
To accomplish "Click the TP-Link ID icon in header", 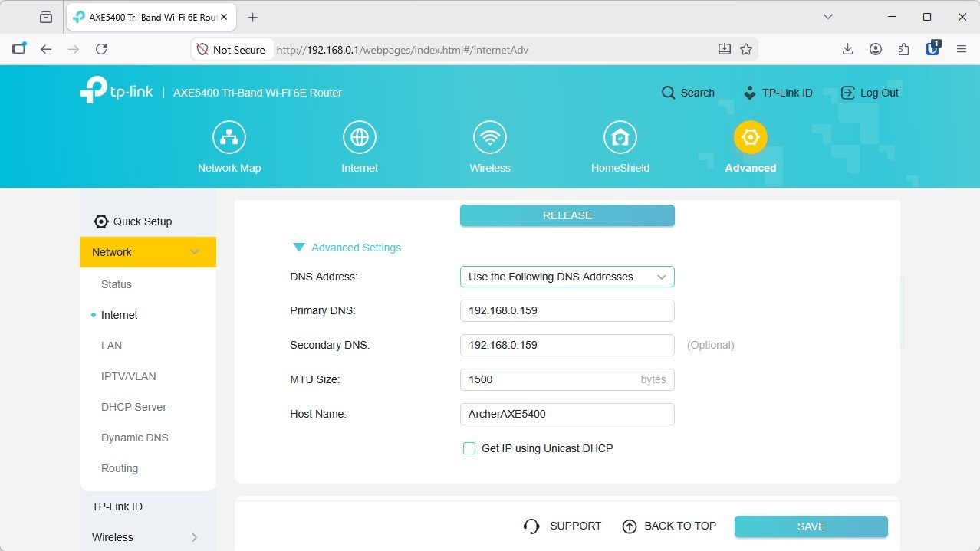I will [750, 93].
